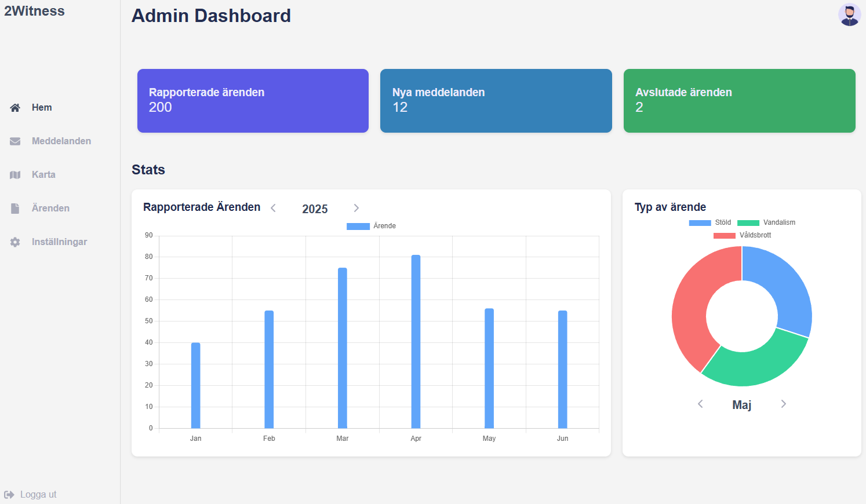This screenshot has height=504, width=866.
Task: Click the gear icon for Inställningar
Action: 15,242
